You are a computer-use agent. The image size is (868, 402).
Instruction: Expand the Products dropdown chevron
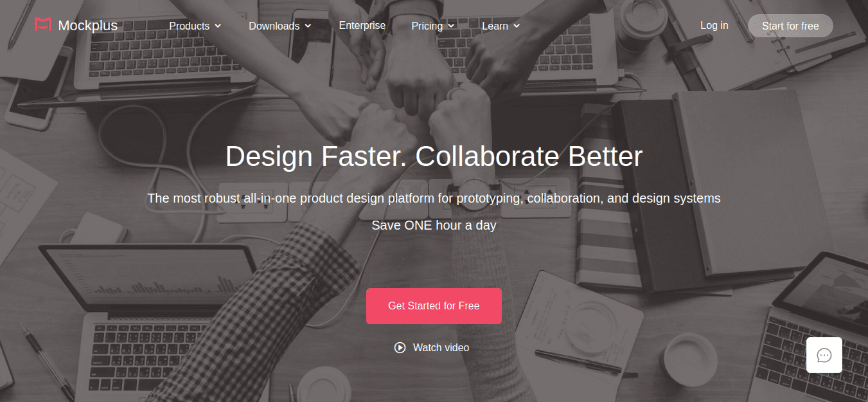tap(218, 26)
